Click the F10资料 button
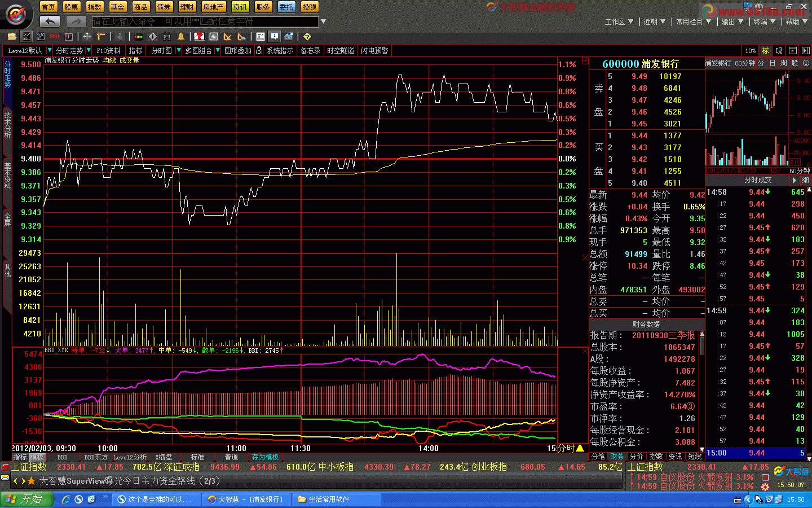 (108, 51)
